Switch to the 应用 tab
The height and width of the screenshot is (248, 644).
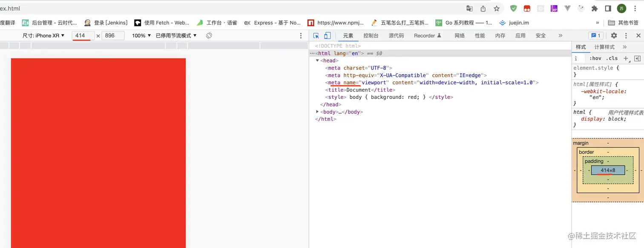point(520,36)
